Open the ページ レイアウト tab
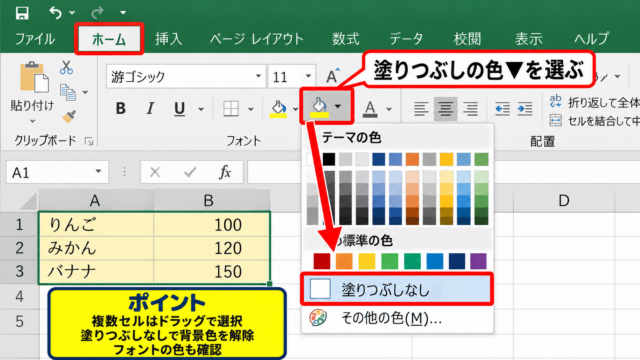 pyautogui.click(x=257, y=39)
